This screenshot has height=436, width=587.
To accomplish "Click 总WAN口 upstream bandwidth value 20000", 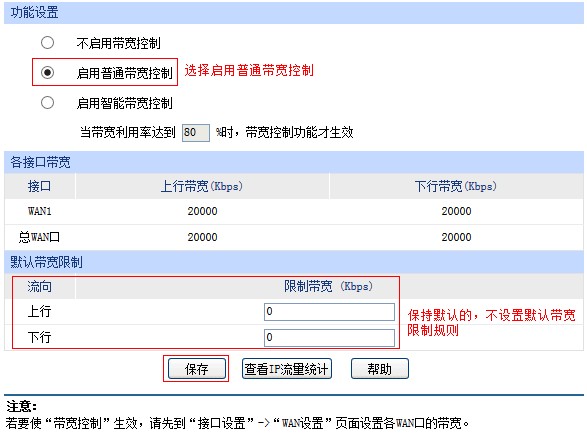I will click(202, 237).
